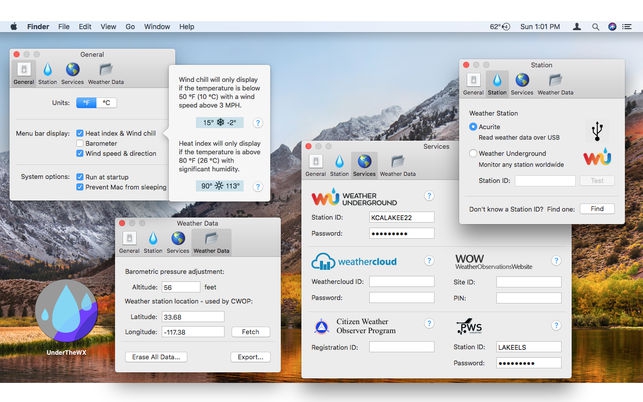Screen dimensions: 643x402
Task: Open the Window menu
Action: tap(157, 27)
